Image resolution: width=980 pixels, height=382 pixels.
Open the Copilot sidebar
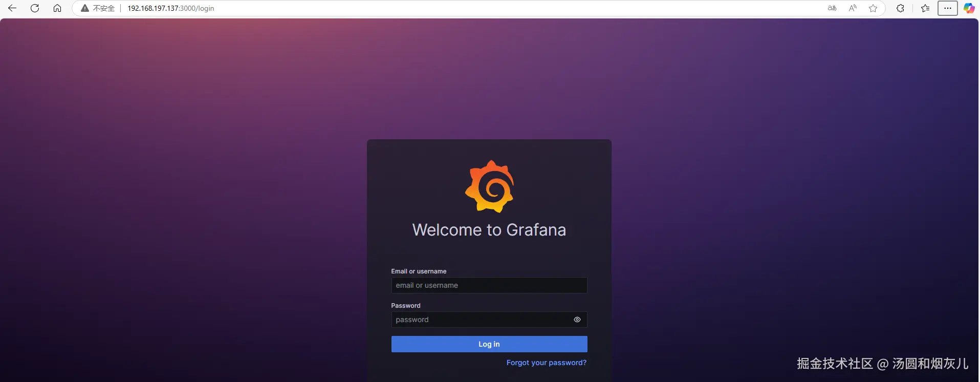[969, 8]
